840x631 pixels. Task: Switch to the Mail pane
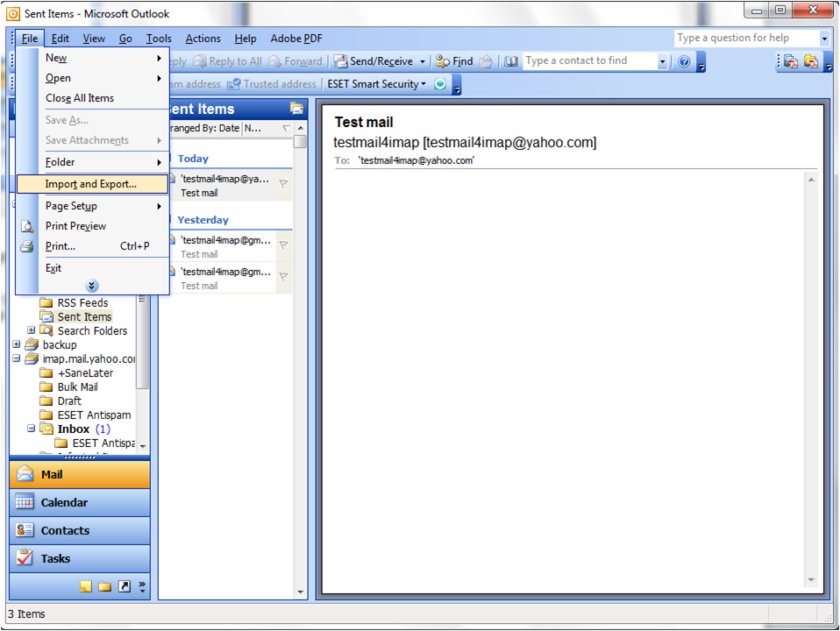(x=80, y=475)
